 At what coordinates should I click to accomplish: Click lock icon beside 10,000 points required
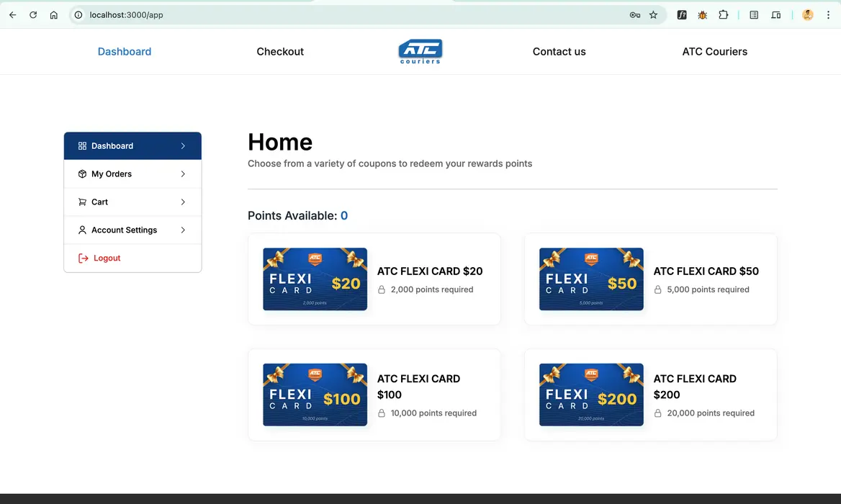(382, 413)
